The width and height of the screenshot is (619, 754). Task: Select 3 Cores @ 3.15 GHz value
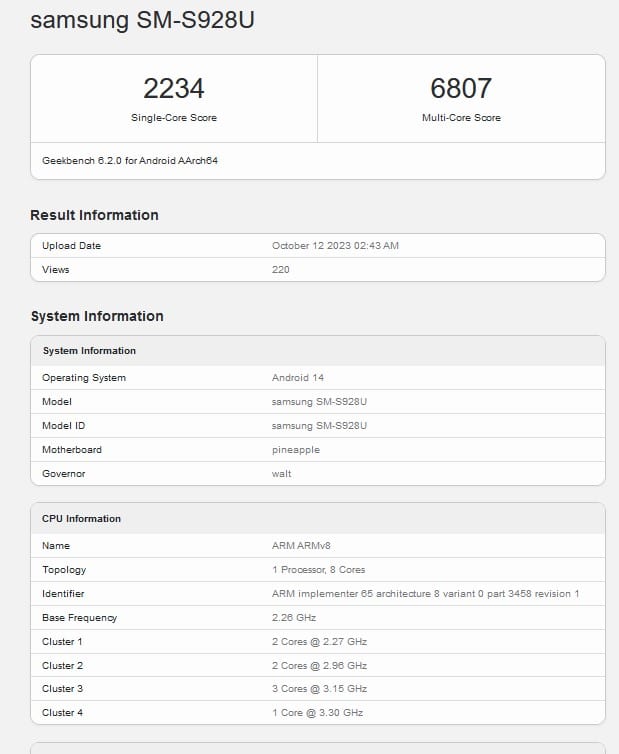[x=319, y=690]
